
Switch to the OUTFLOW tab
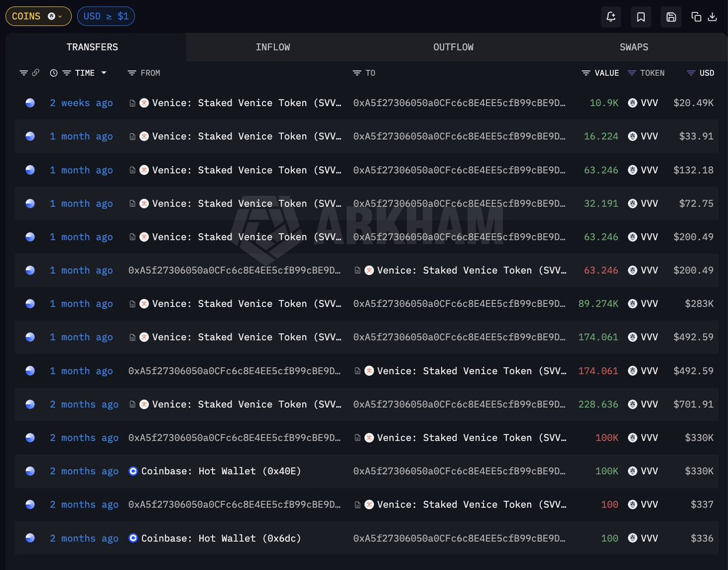[x=453, y=47]
